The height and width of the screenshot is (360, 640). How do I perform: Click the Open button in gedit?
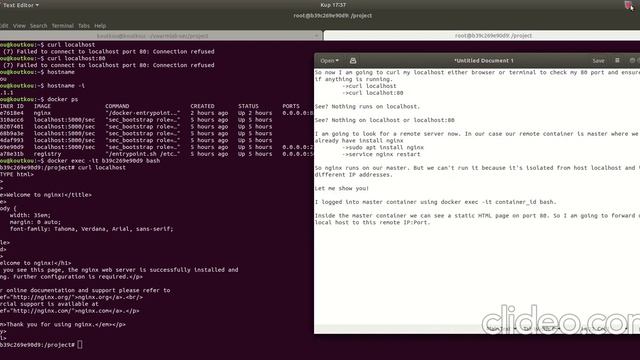coord(329,60)
